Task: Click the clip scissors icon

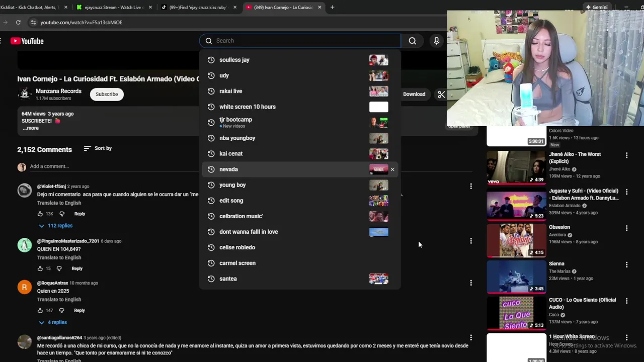Action: (441, 94)
